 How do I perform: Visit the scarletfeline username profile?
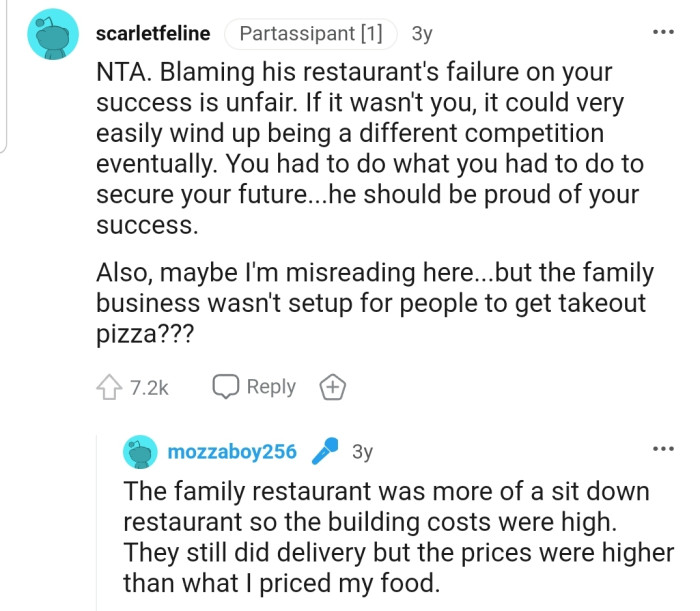click(x=152, y=34)
